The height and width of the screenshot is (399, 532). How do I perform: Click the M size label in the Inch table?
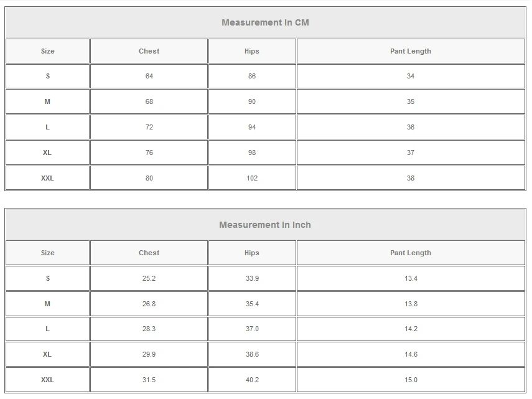[x=47, y=304]
